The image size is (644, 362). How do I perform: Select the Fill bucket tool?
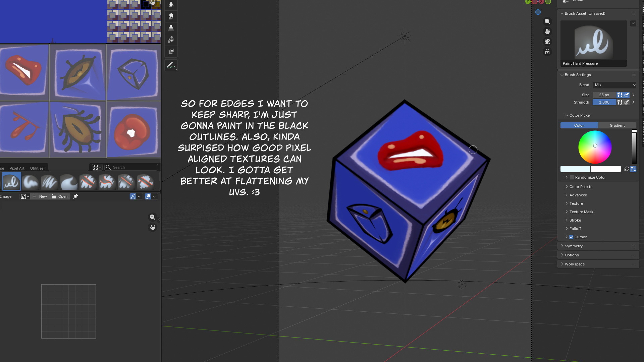[x=171, y=40]
